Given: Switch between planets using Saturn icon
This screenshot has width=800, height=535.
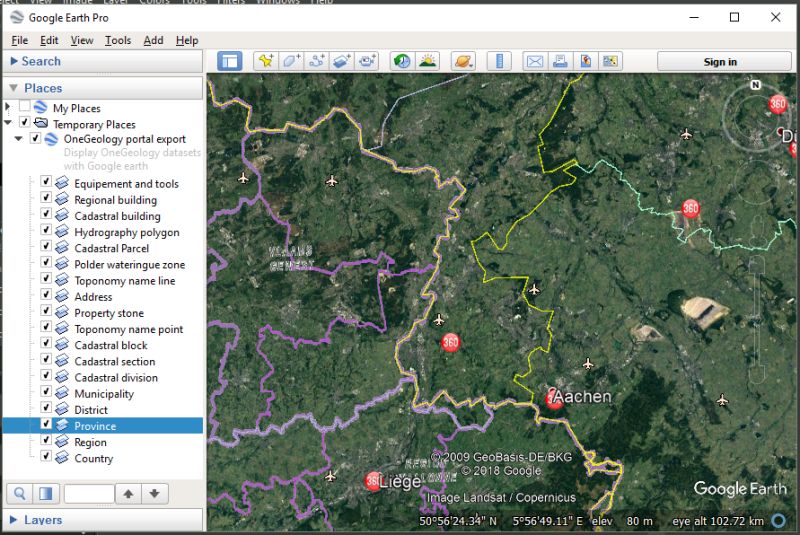Looking at the screenshot, I should (463, 61).
